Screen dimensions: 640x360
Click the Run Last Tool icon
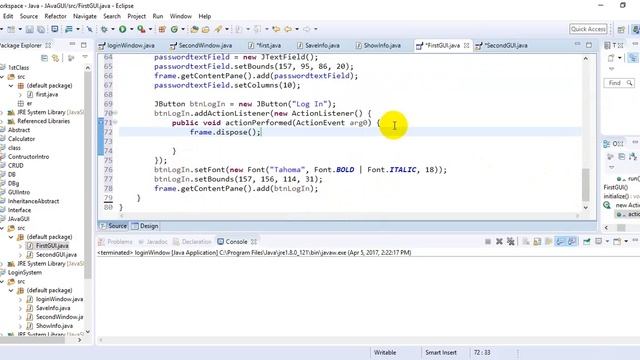(x=141, y=29)
